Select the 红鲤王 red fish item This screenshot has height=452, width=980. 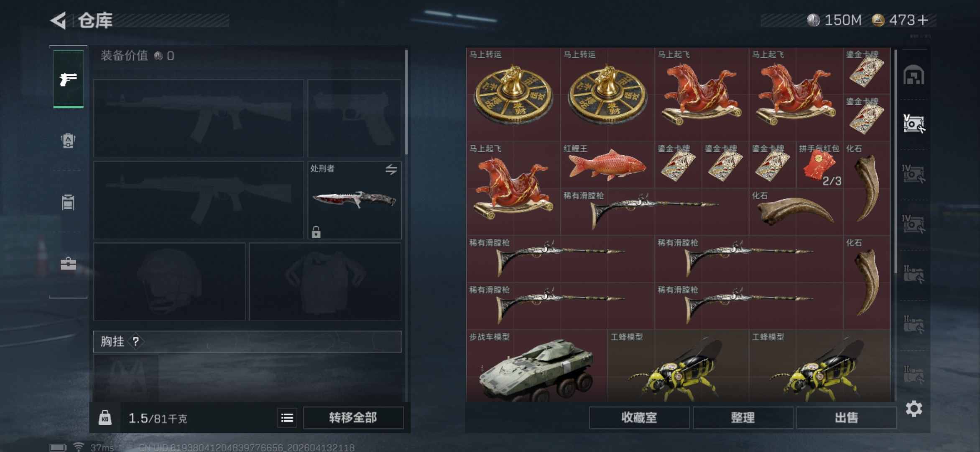[607, 164]
